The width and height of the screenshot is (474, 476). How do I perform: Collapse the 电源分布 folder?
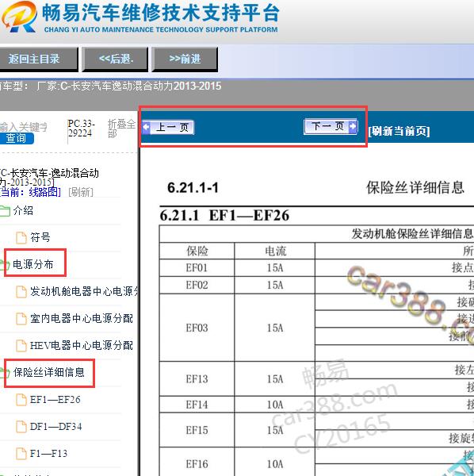[33, 264]
